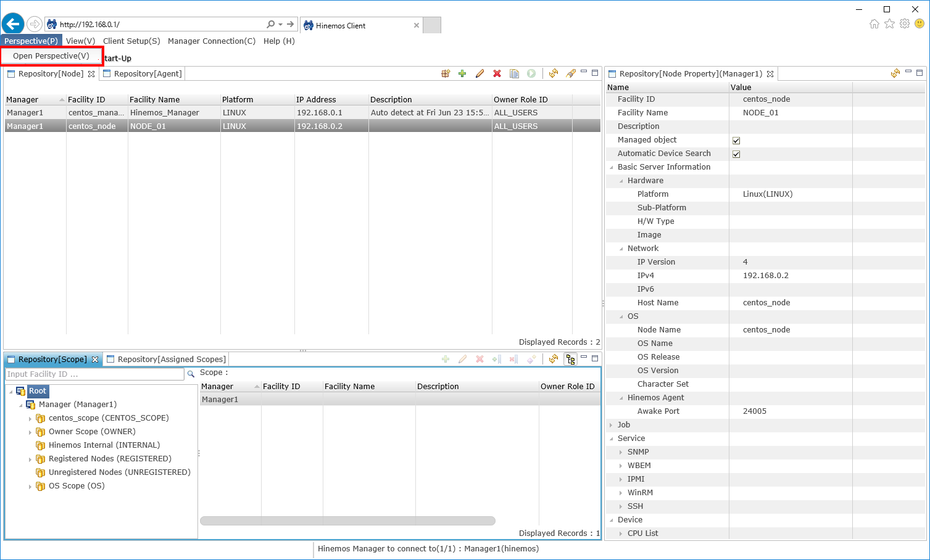Sort by Platform column header in the node list
The image size is (930, 560).
coord(257,99)
